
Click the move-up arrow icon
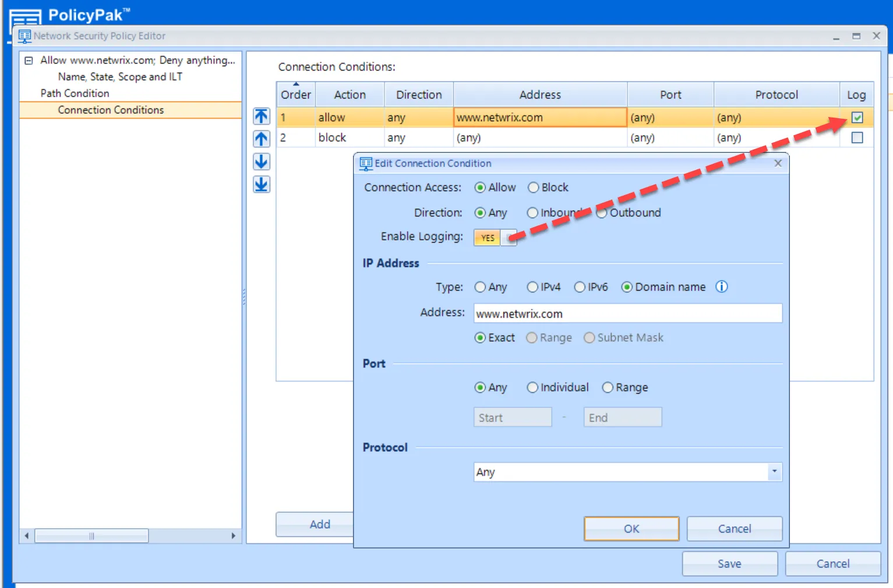[262, 139]
